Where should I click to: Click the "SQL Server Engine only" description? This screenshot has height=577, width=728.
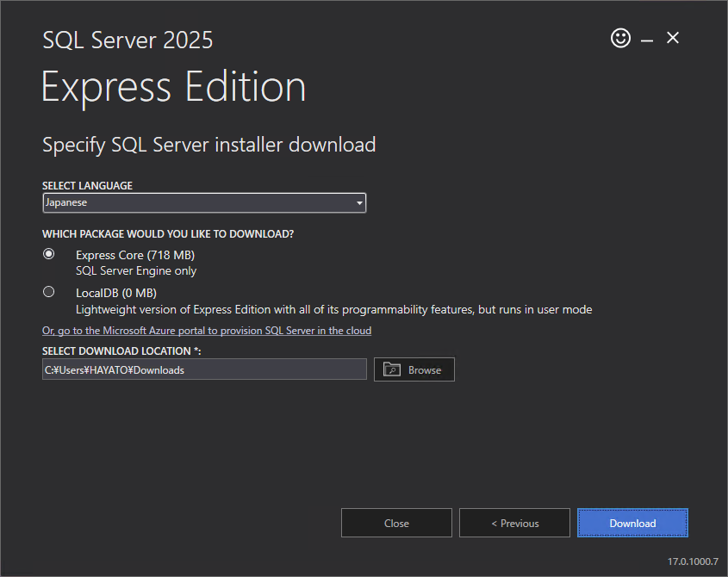[x=136, y=271]
